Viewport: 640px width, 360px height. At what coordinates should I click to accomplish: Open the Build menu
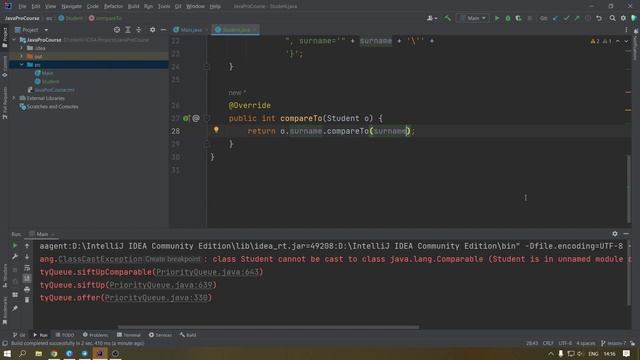[133, 6]
